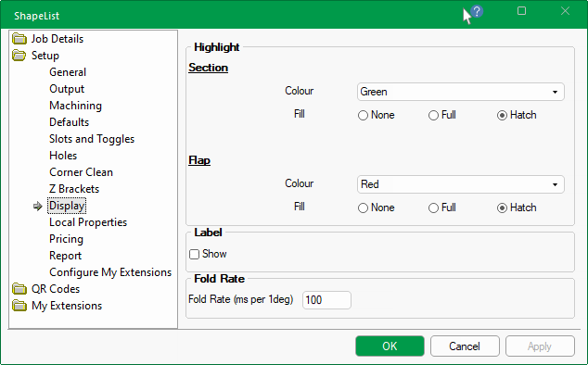Select the My Extensions tree label

click(x=67, y=306)
